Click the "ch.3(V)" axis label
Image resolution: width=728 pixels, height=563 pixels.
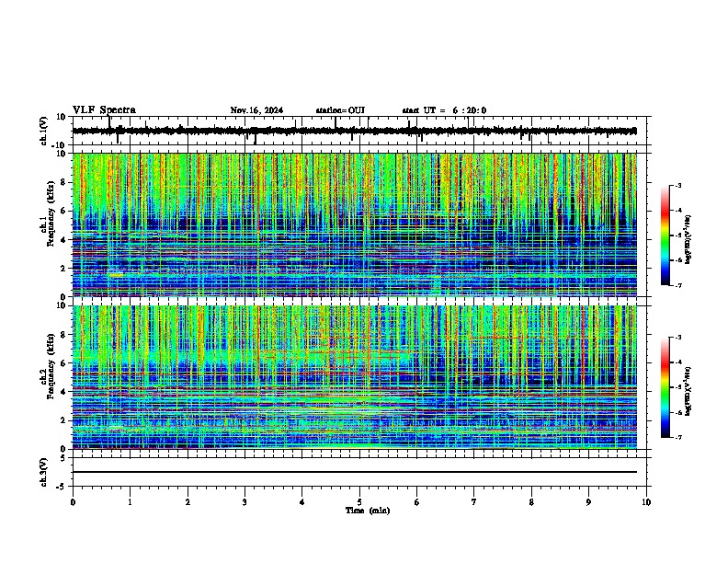pyautogui.click(x=45, y=473)
